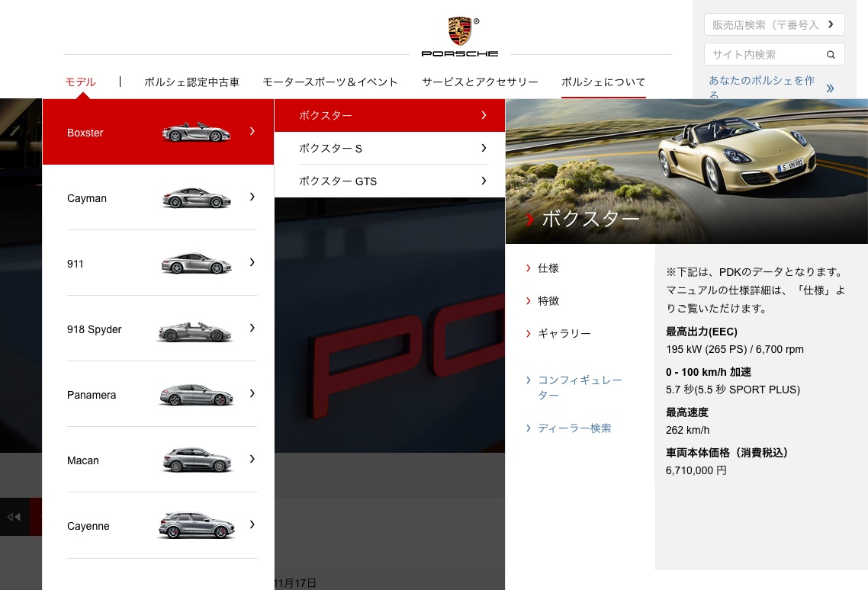The height and width of the screenshot is (590, 868).
Task: Focus the 販売店検索 postal code field
Action: coord(774,24)
